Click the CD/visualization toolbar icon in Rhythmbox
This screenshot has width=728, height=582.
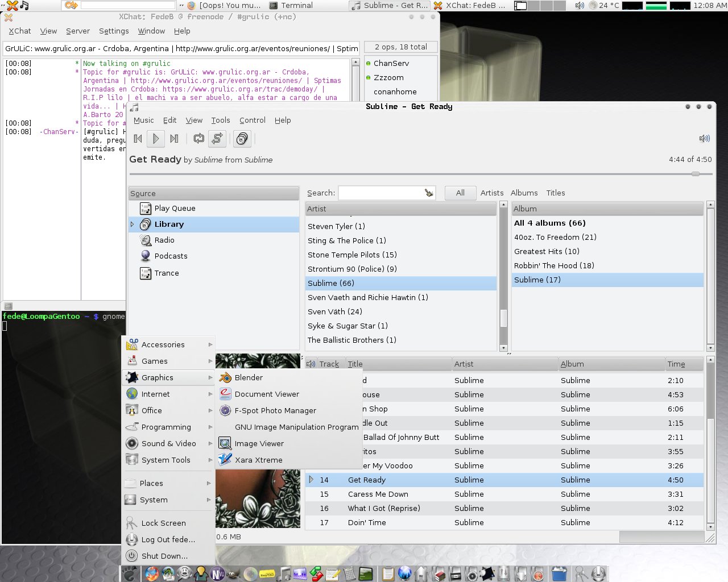242,138
